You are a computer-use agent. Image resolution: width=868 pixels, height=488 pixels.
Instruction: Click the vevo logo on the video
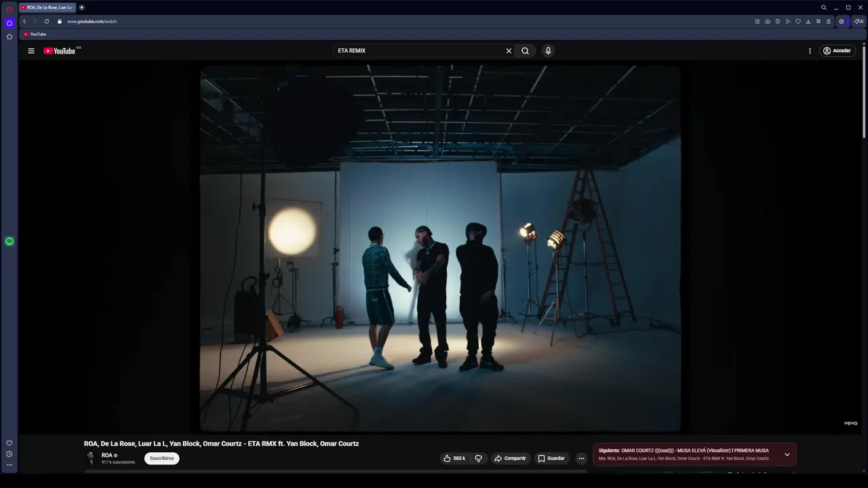click(x=850, y=424)
